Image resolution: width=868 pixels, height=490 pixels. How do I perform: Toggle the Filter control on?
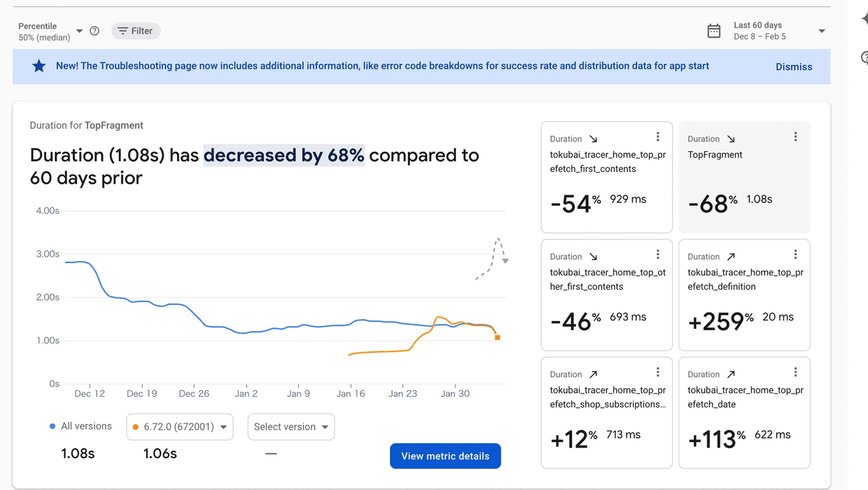pos(136,30)
